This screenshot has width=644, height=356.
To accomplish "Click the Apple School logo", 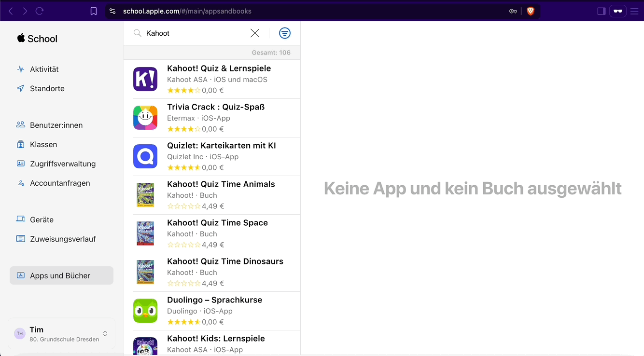I will 37,39.
